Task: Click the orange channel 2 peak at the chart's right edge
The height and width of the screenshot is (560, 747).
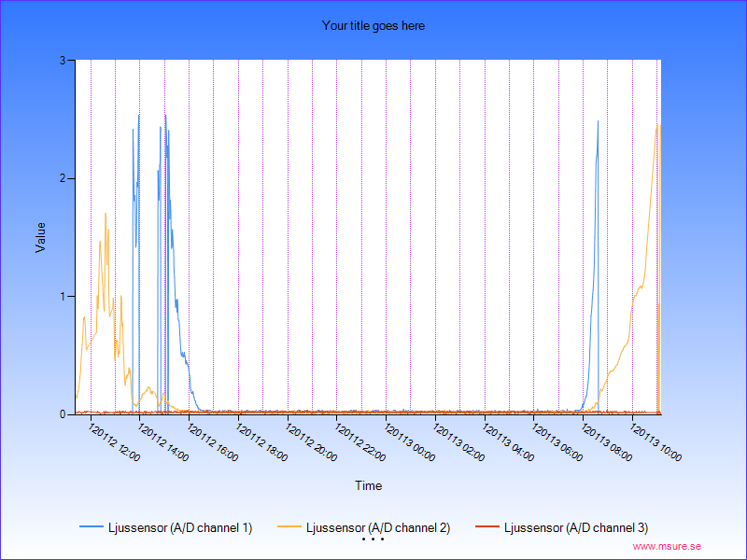Action: (x=657, y=126)
